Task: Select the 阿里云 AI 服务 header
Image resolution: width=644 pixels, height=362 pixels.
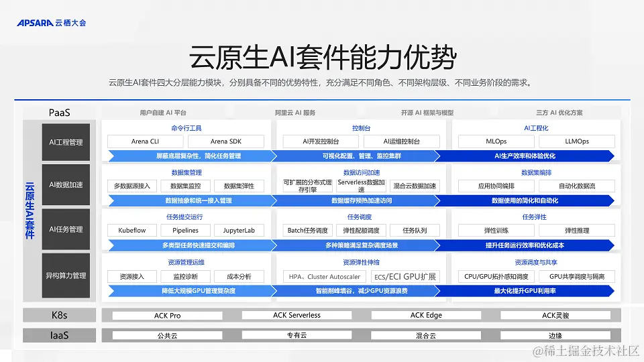Action: pos(295,113)
